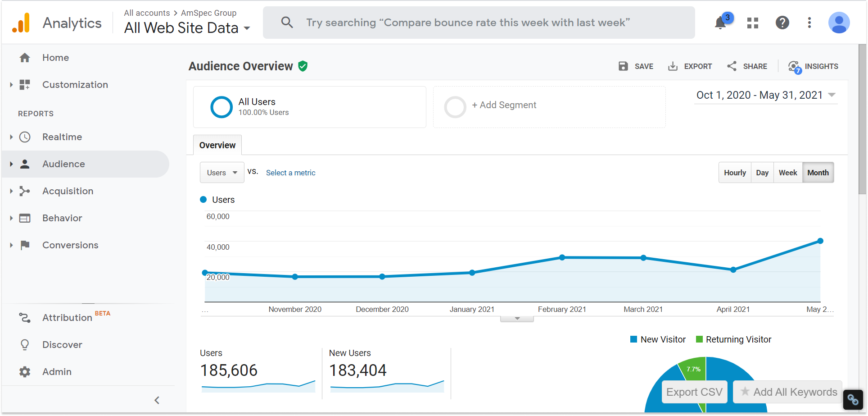Click the page vertical scrollbar
The width and height of the screenshot is (868, 416).
click(862, 119)
